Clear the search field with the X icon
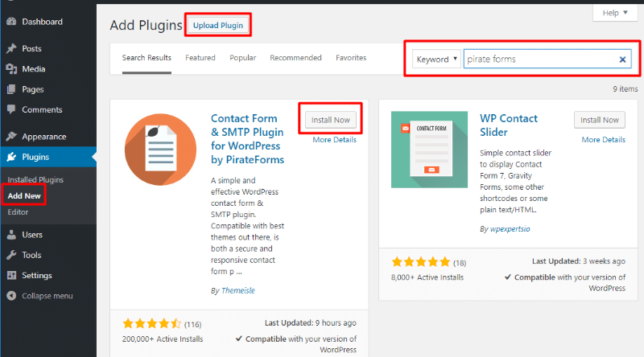The width and height of the screenshot is (644, 357). (x=622, y=59)
